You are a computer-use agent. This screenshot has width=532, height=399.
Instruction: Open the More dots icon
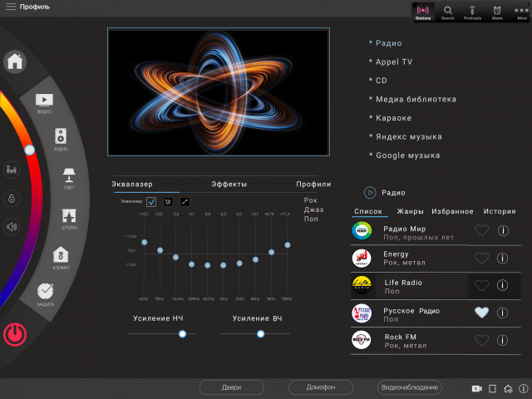pyautogui.click(x=522, y=12)
